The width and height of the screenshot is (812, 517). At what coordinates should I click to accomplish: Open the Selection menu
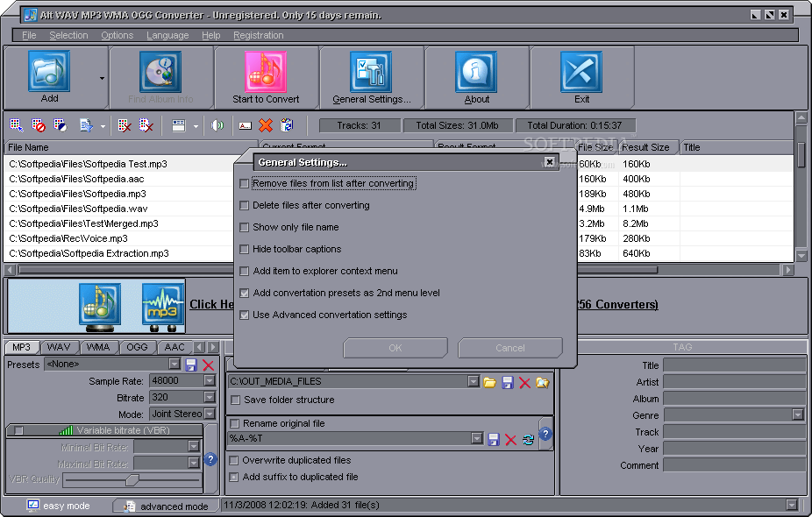coord(68,35)
